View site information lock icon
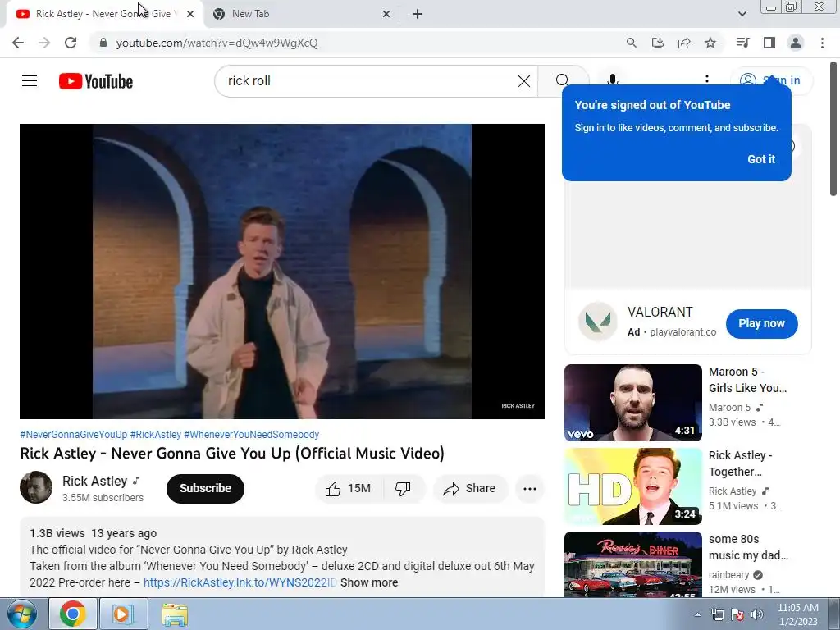Viewport: 840px width, 630px height. point(103,43)
